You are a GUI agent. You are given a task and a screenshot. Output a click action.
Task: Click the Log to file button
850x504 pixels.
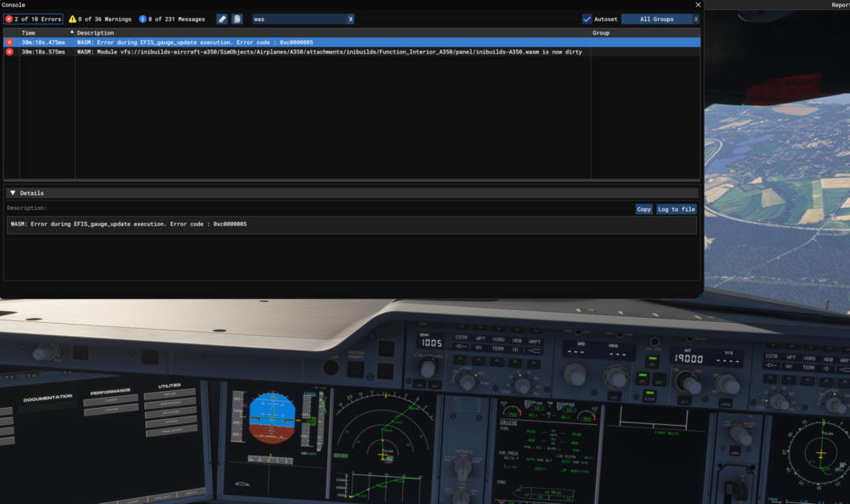(676, 209)
